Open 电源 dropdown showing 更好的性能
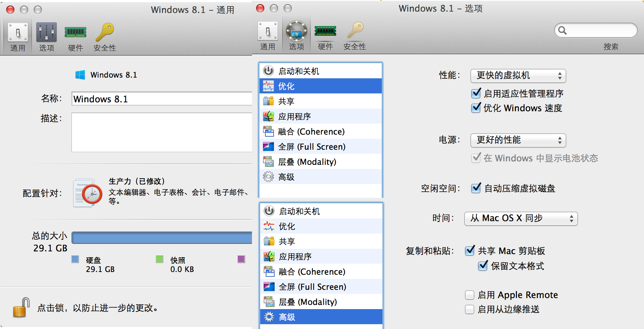644x329 pixels. [x=518, y=140]
